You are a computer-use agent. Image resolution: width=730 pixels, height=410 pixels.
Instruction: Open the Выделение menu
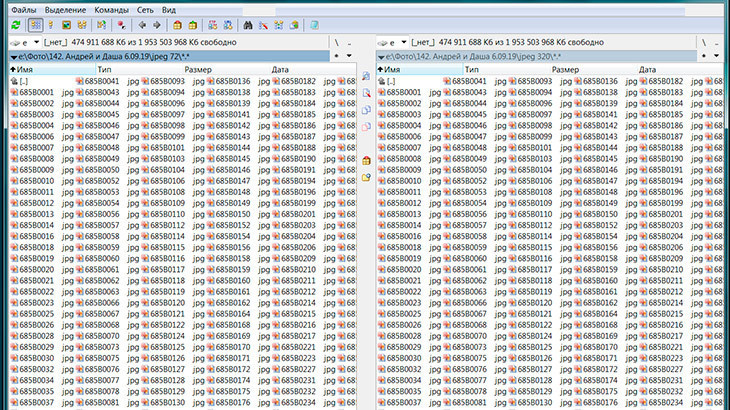tap(65, 8)
